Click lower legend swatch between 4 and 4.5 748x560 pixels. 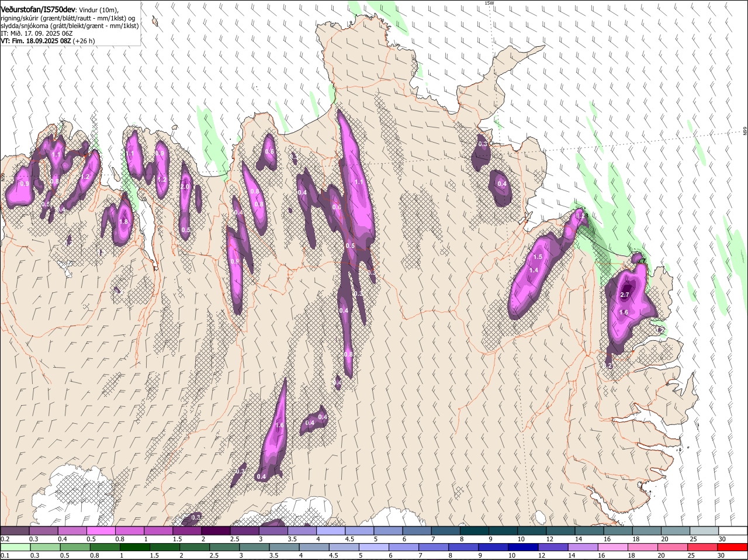click(x=314, y=547)
